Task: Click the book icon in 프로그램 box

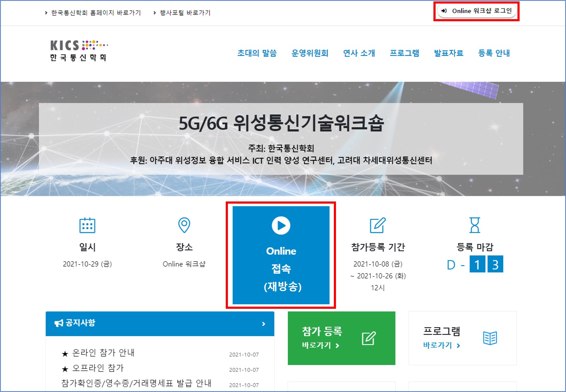Action: (x=490, y=338)
